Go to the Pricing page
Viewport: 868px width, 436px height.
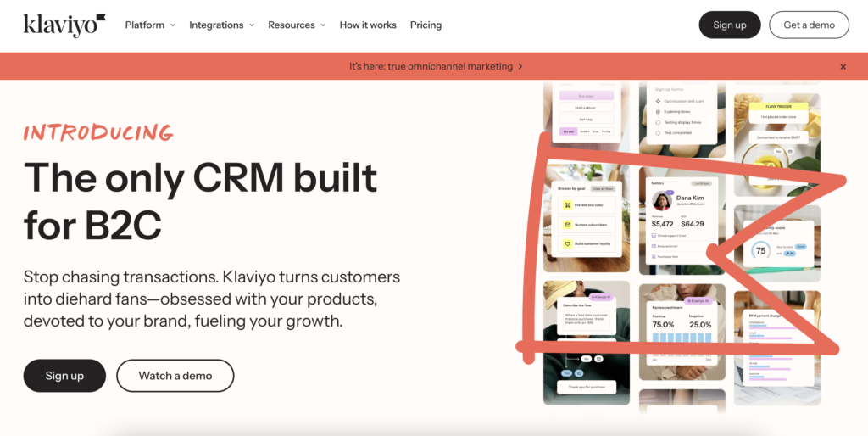(x=426, y=25)
